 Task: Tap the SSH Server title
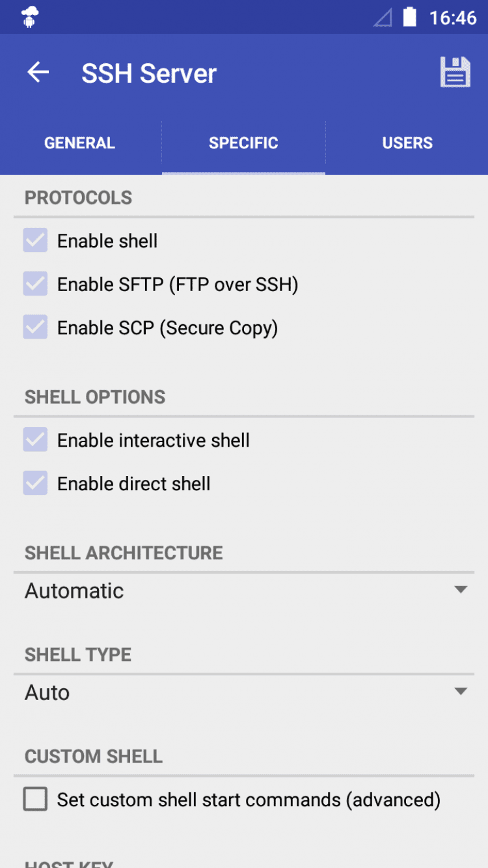click(149, 73)
